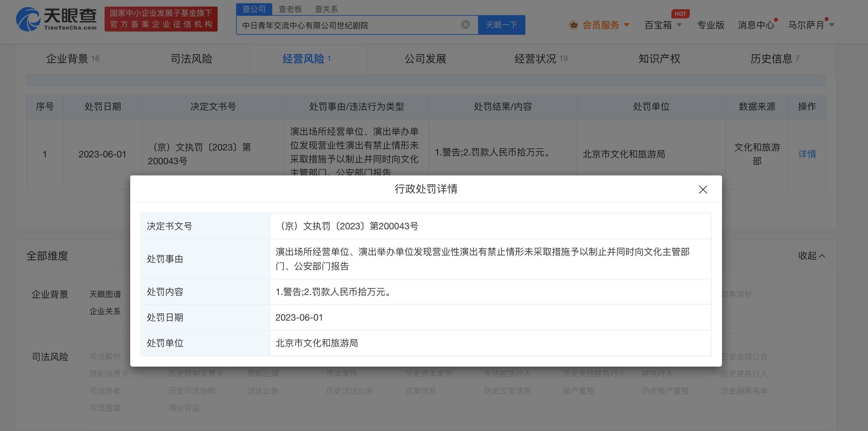Open 会员服务 link
868x431 pixels.
click(x=601, y=25)
